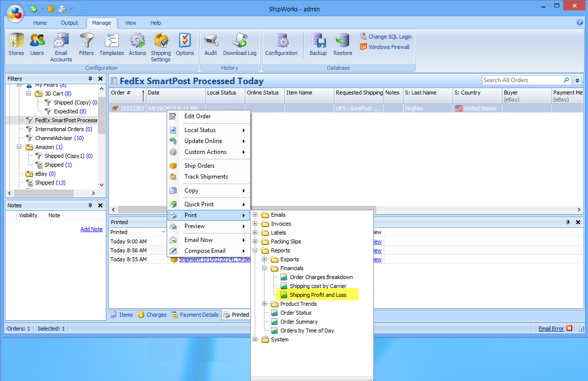
Task: Switch to the Home ribbon tab
Action: pos(40,23)
